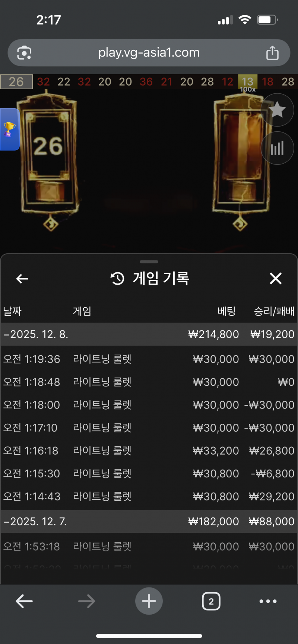298x644 pixels.
Task: Open tab switcher showing 2 tabs
Action: [211, 601]
